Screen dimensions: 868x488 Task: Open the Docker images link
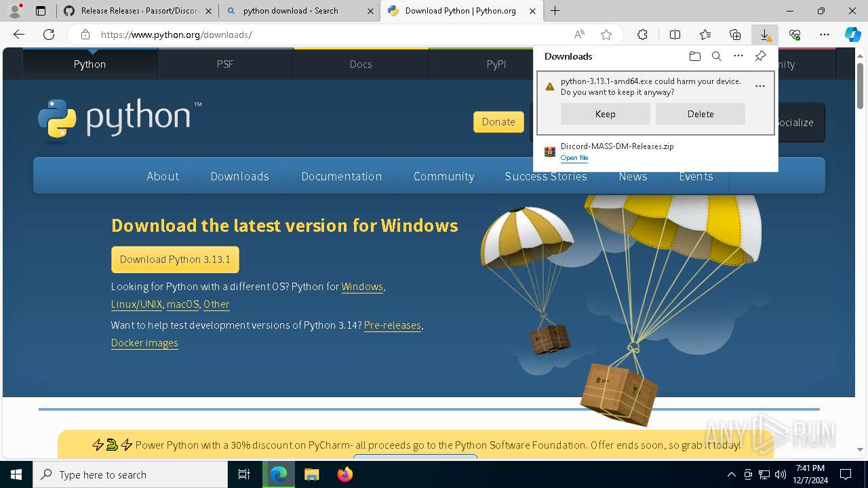click(x=144, y=343)
